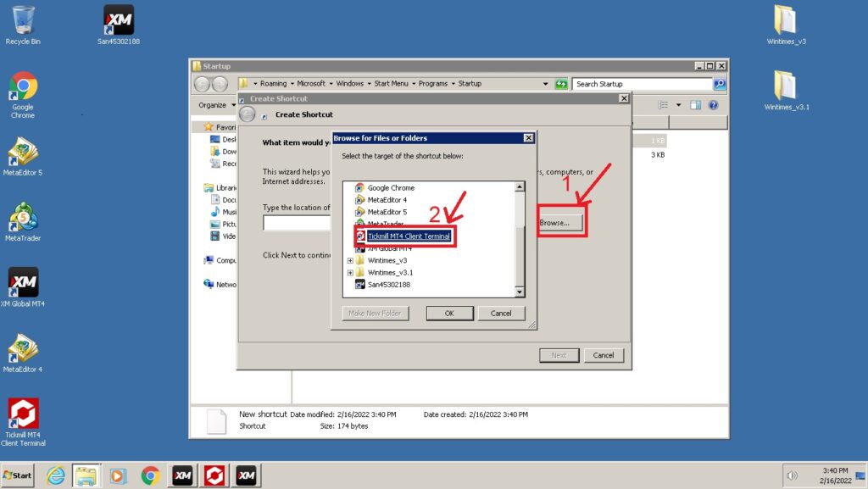Click change view icon in Startup toolbar

click(663, 105)
